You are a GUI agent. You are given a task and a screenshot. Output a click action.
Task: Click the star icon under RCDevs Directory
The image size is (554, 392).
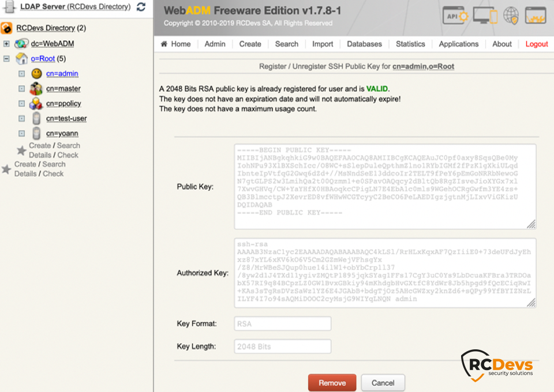pos(6,169)
